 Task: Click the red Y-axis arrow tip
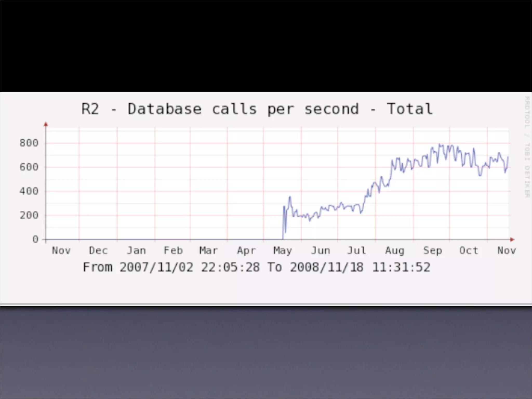[x=46, y=124]
